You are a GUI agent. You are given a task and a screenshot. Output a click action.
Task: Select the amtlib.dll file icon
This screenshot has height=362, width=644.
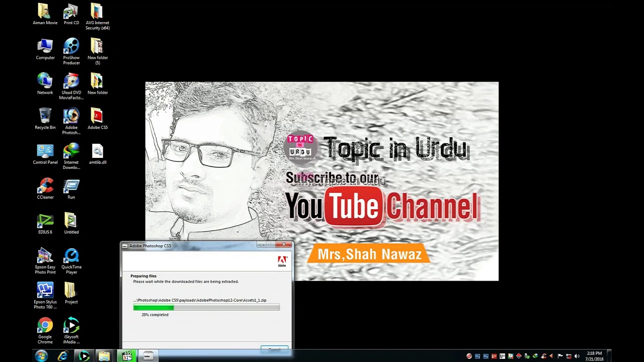point(97,154)
